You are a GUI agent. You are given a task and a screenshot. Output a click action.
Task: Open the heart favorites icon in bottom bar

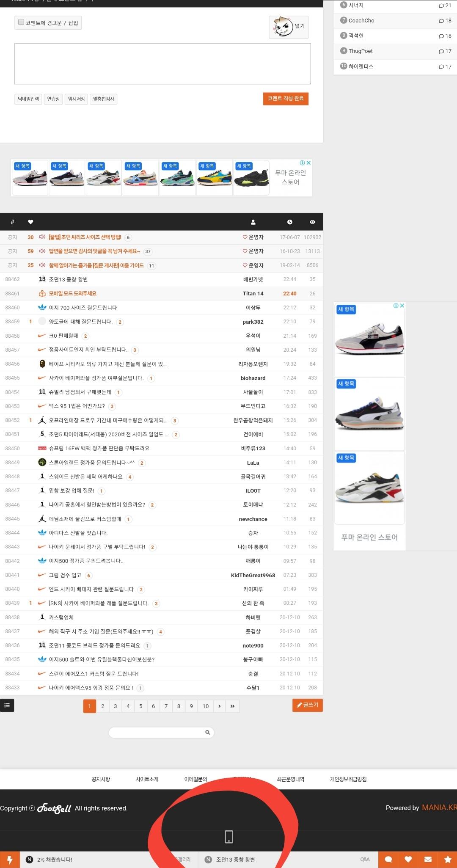pos(408,860)
